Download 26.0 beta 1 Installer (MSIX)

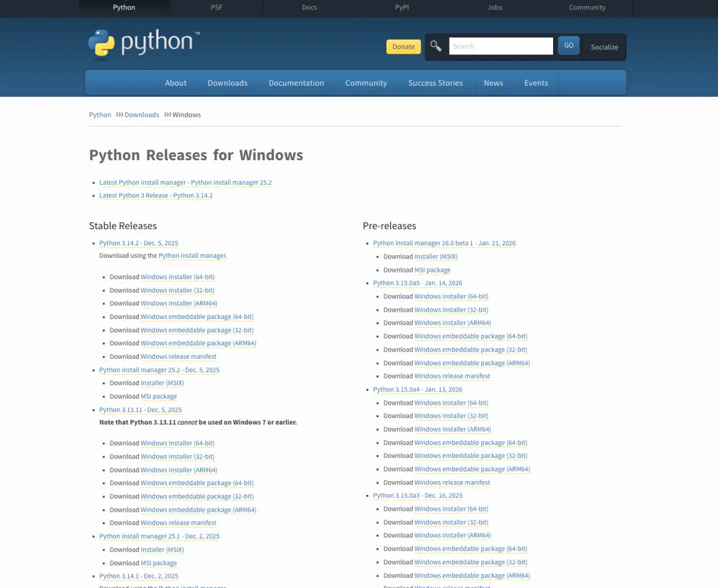(x=436, y=256)
